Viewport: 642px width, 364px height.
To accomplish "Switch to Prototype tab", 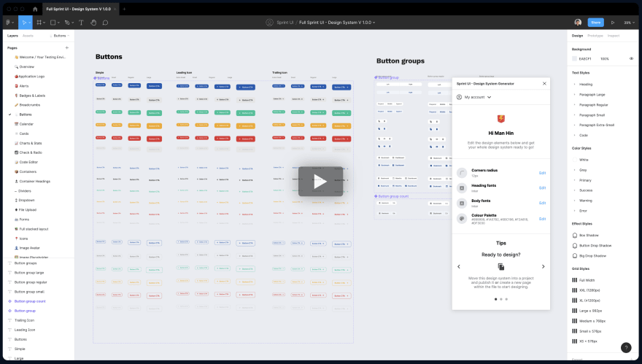I will click(x=595, y=36).
